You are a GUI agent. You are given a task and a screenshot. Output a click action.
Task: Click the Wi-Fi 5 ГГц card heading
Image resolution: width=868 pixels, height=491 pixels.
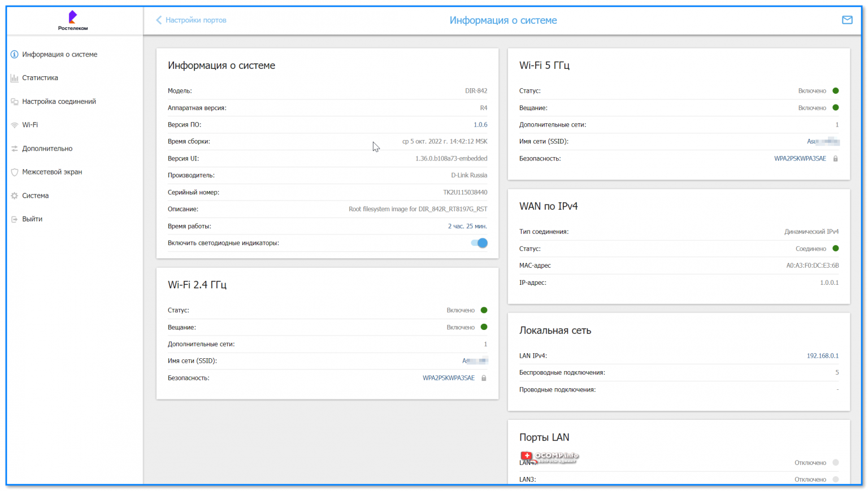(544, 66)
